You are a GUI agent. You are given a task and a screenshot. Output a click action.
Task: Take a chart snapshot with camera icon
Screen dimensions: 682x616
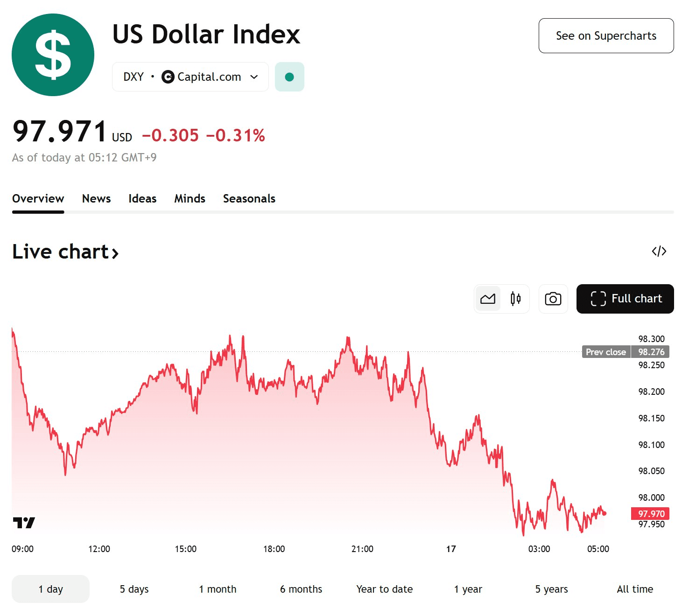click(x=553, y=299)
